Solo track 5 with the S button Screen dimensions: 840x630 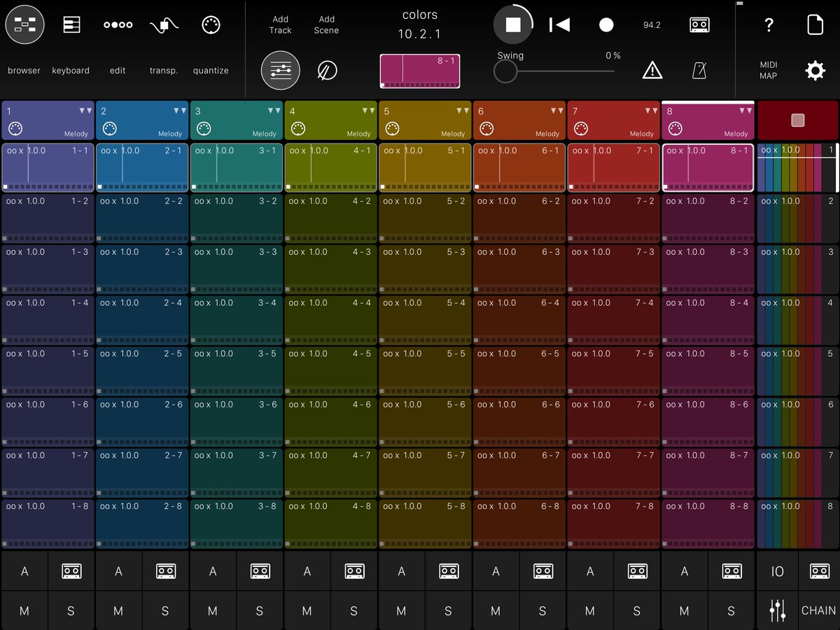click(448, 610)
